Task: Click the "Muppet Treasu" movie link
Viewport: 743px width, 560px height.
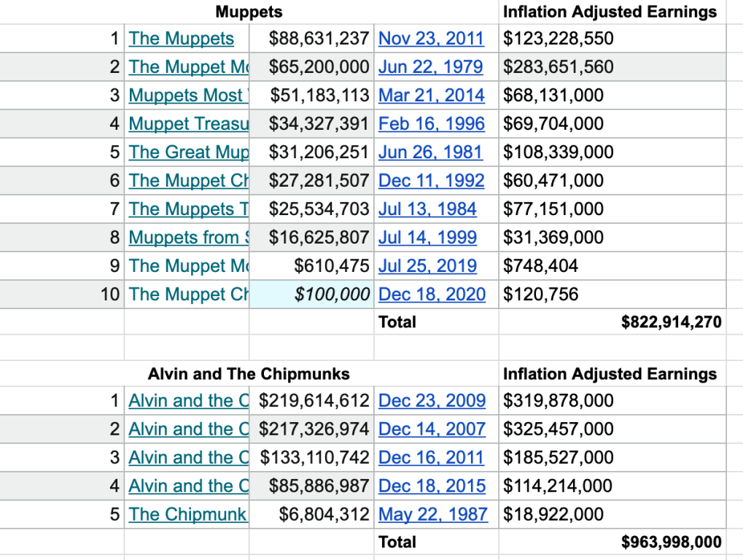Action: 188,124
